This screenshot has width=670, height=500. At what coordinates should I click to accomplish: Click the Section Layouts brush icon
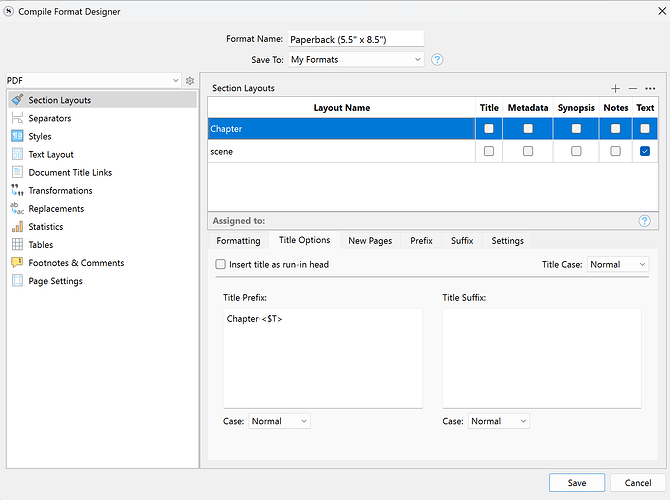(x=18, y=100)
